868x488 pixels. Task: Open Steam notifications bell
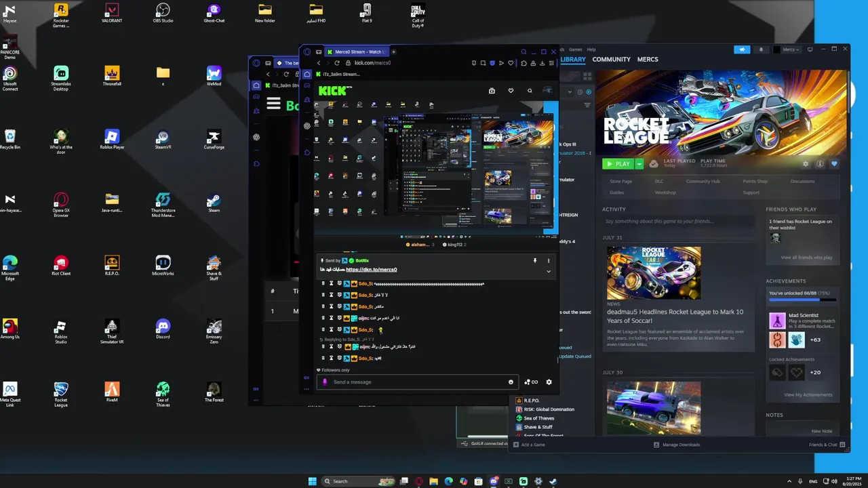pyautogui.click(x=761, y=49)
